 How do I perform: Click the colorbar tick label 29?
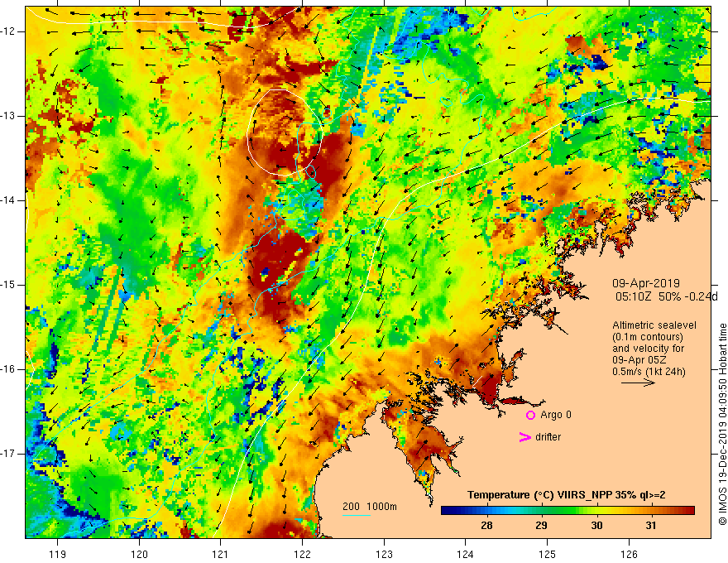(x=541, y=526)
